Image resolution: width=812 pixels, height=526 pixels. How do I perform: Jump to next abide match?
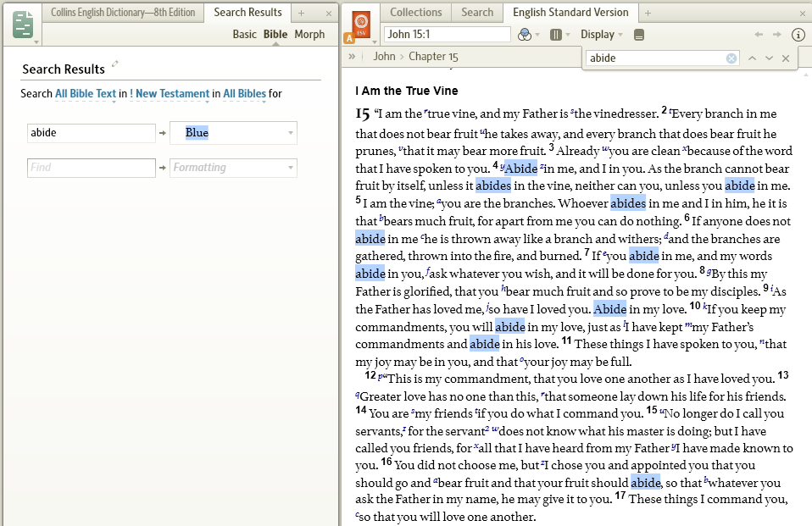click(x=769, y=58)
